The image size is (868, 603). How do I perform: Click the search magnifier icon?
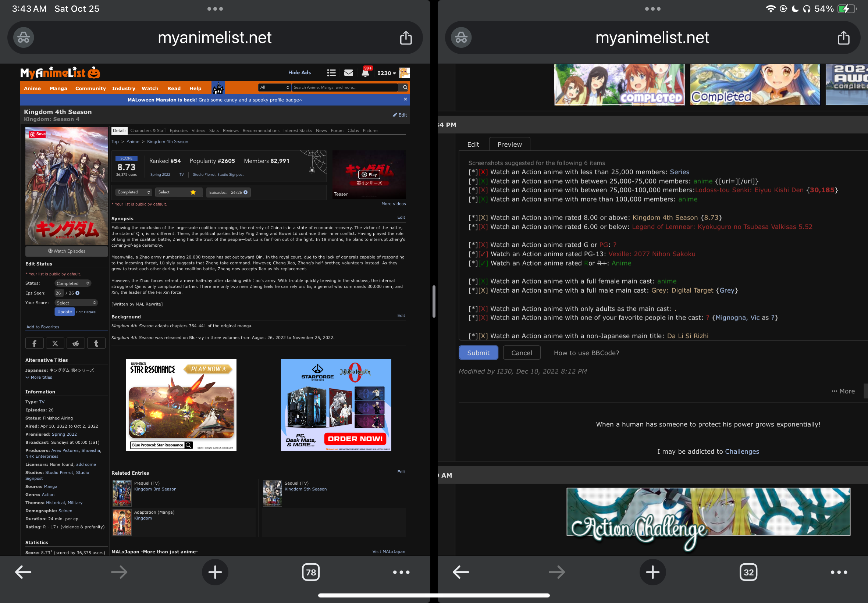coord(405,87)
